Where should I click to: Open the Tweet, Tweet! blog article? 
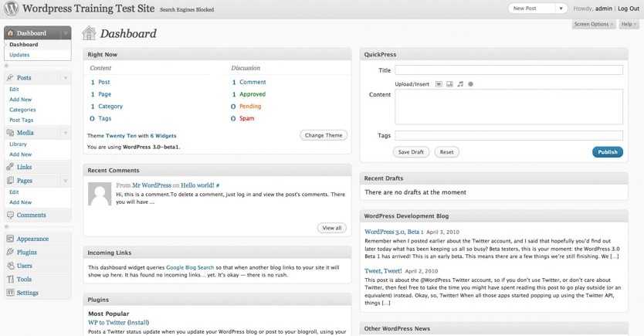[383, 270]
